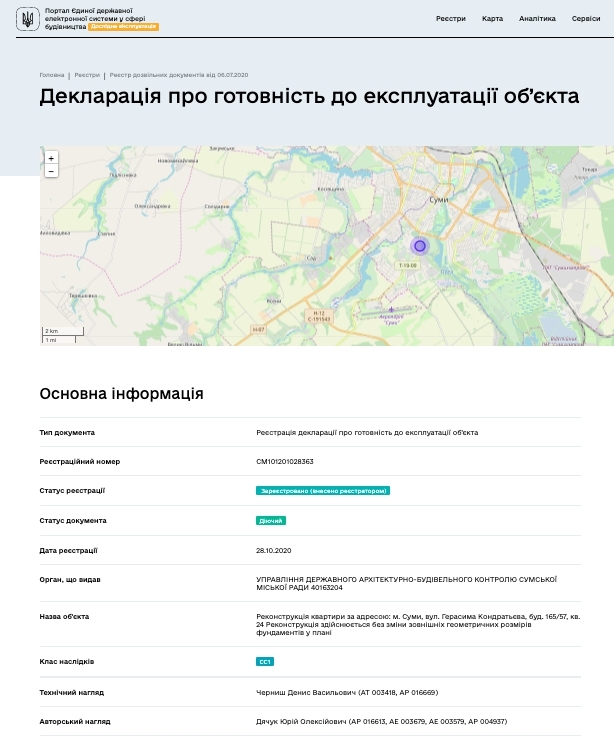Click the map scale bar showing 2 km

(x=63, y=331)
